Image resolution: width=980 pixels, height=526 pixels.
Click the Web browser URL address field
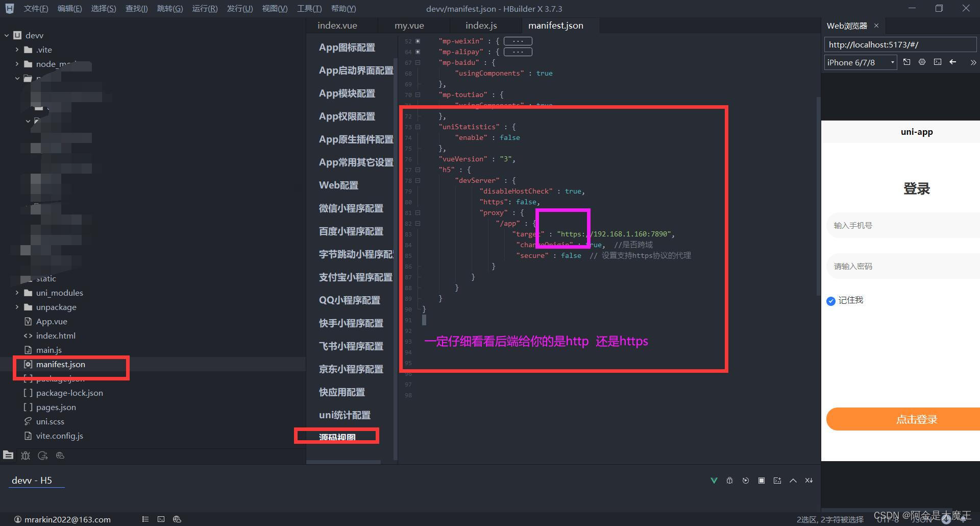(x=900, y=45)
